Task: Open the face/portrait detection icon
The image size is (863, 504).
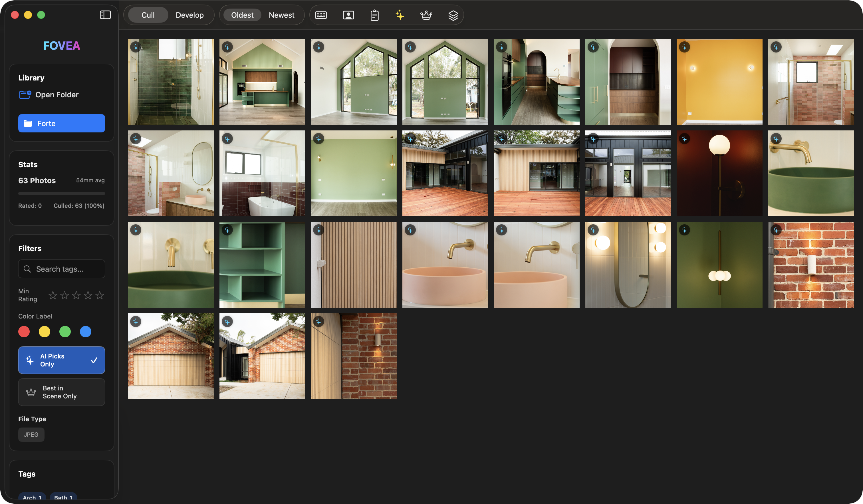Action: coord(348,15)
